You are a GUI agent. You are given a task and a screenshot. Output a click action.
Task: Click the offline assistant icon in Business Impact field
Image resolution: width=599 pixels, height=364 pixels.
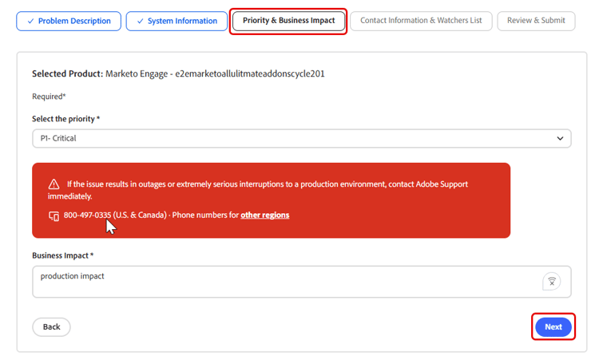pyautogui.click(x=552, y=282)
